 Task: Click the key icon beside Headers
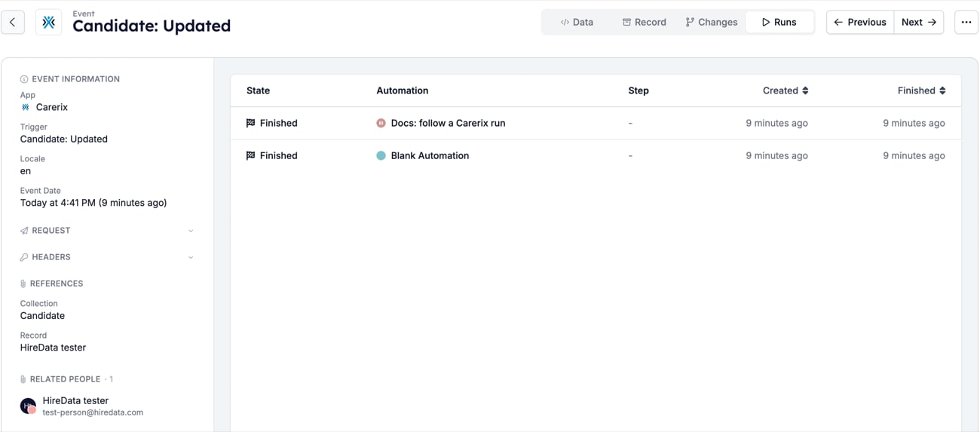[24, 257]
